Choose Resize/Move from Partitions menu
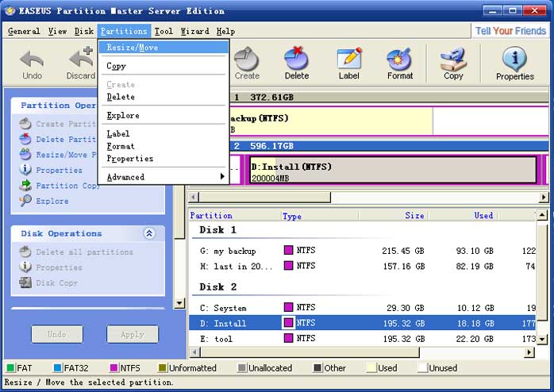554x392 pixels. coord(164,48)
